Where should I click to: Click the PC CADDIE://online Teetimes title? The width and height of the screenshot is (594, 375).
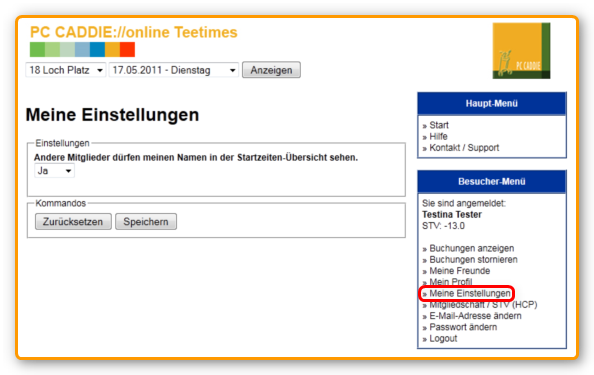pos(134,32)
